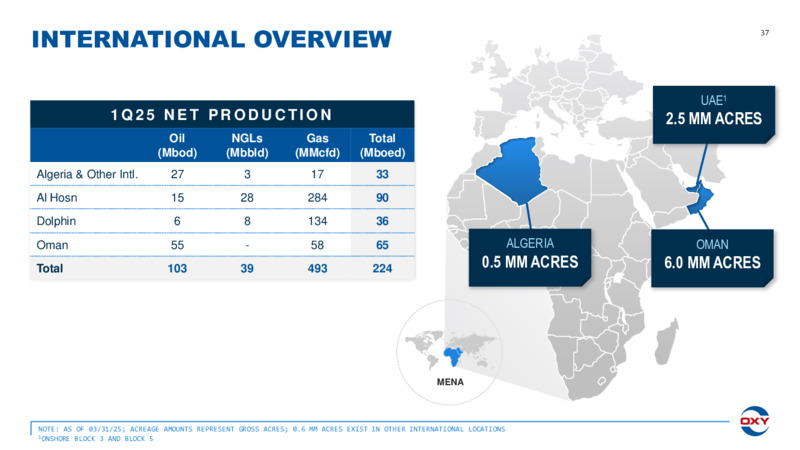
Task: Click the Oman row label in table
Action: [x=52, y=245]
